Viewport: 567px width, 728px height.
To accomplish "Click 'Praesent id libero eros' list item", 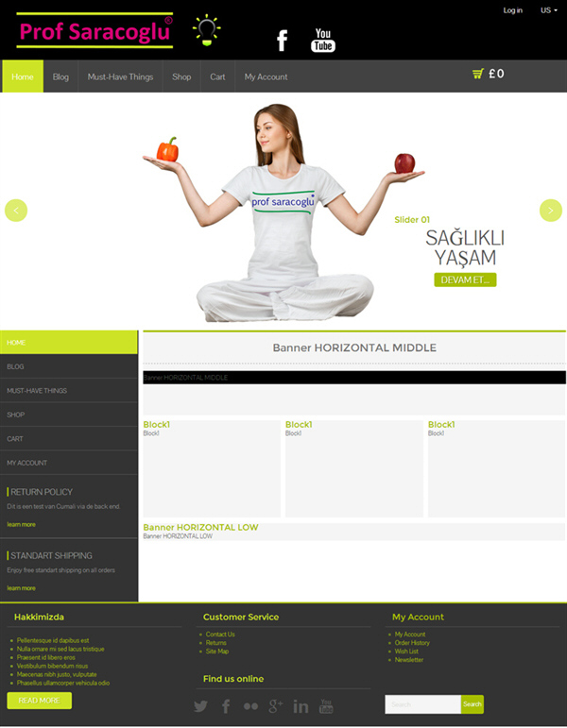I will [x=46, y=657].
